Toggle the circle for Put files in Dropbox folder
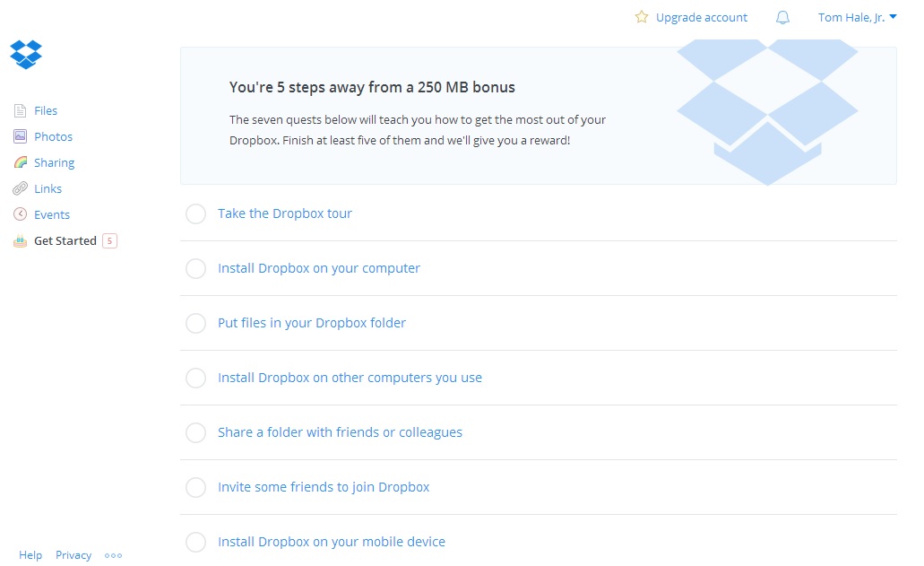The height and width of the screenshot is (566, 924). point(195,323)
